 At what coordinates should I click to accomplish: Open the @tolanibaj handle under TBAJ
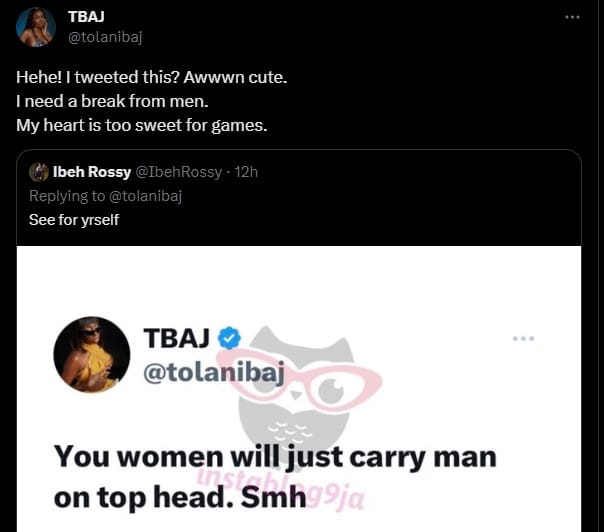(x=105, y=37)
